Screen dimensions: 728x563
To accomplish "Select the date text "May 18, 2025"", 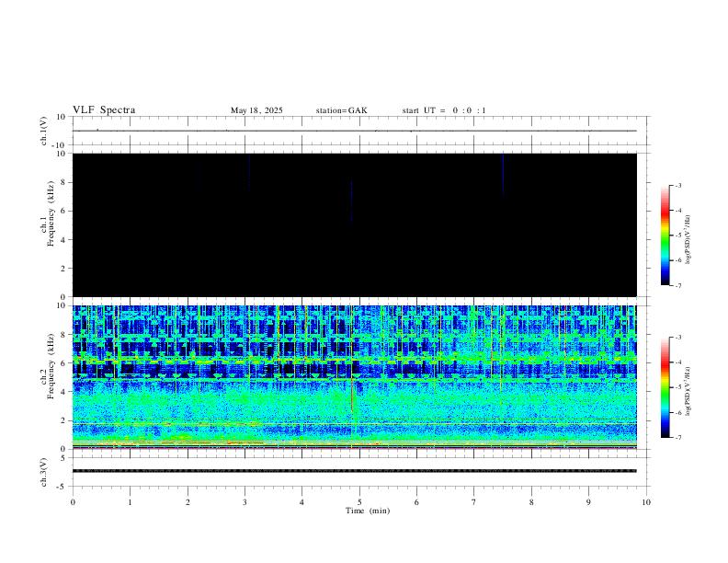I will coord(256,110).
